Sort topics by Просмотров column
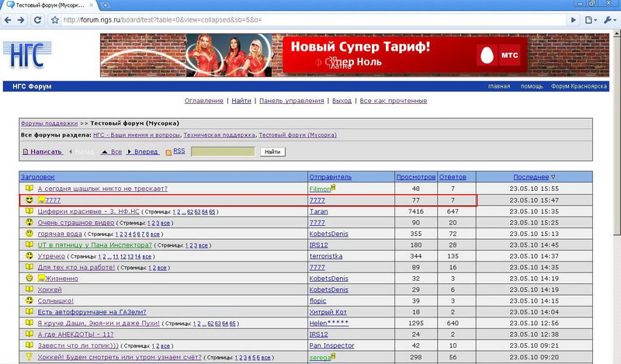The height and width of the screenshot is (364, 621). [415, 176]
